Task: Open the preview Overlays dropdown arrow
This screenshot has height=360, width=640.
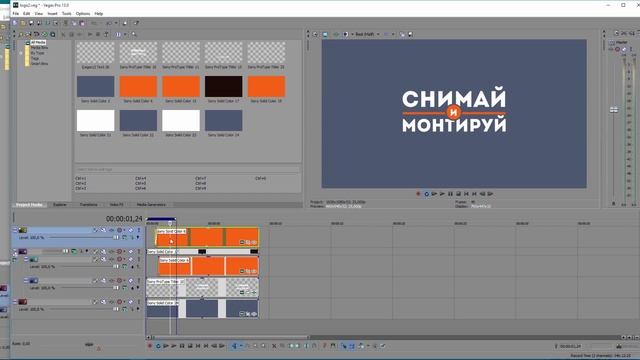Action: [393, 35]
